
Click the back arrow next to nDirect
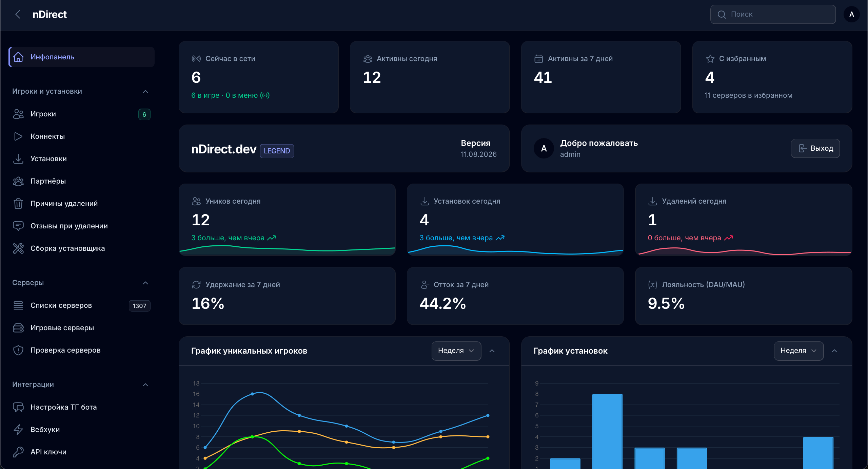coord(18,14)
